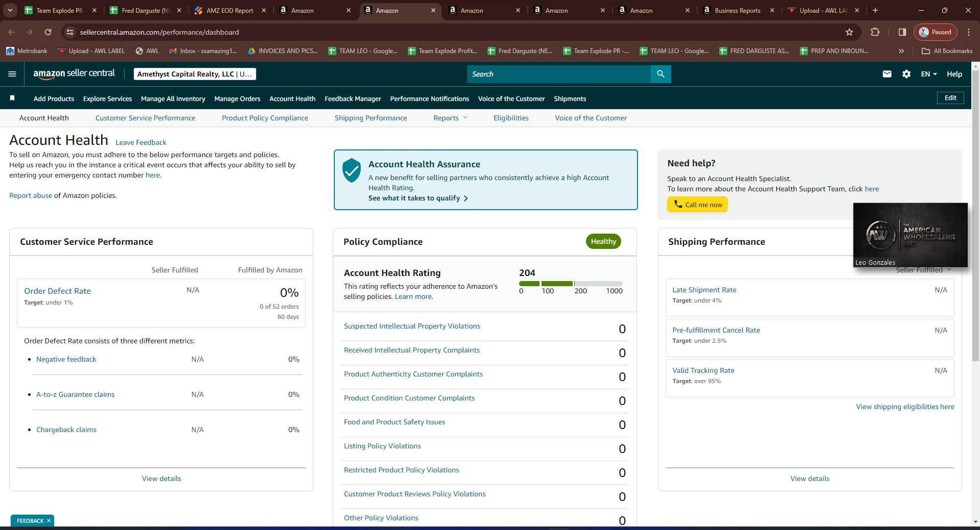View details for Customer Service Performance
980x530 pixels.
pos(161,478)
